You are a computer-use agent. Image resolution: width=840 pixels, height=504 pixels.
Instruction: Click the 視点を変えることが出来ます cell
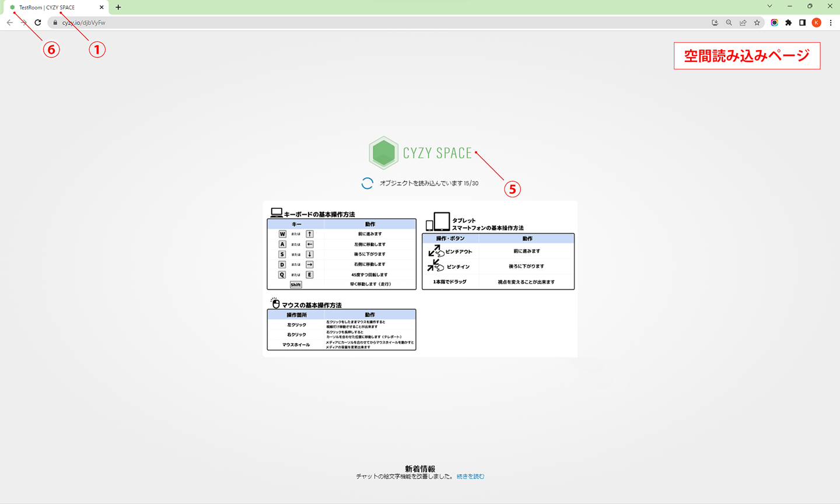coord(526,282)
